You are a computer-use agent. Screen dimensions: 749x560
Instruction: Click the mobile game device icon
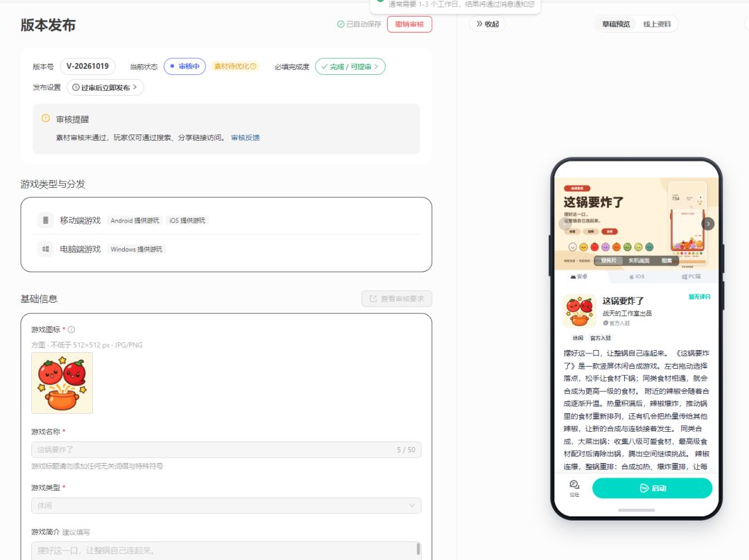click(x=45, y=220)
